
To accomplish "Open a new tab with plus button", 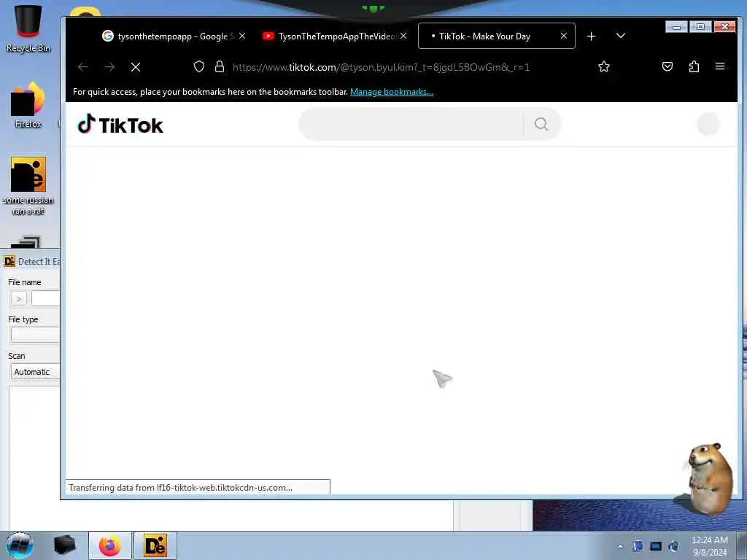I will point(591,36).
